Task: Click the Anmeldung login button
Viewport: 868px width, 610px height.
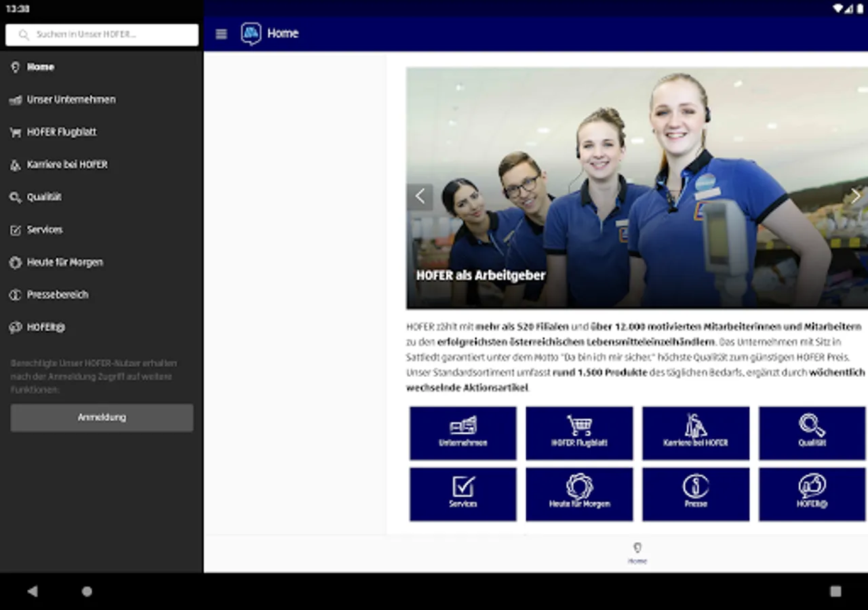Action: click(102, 418)
